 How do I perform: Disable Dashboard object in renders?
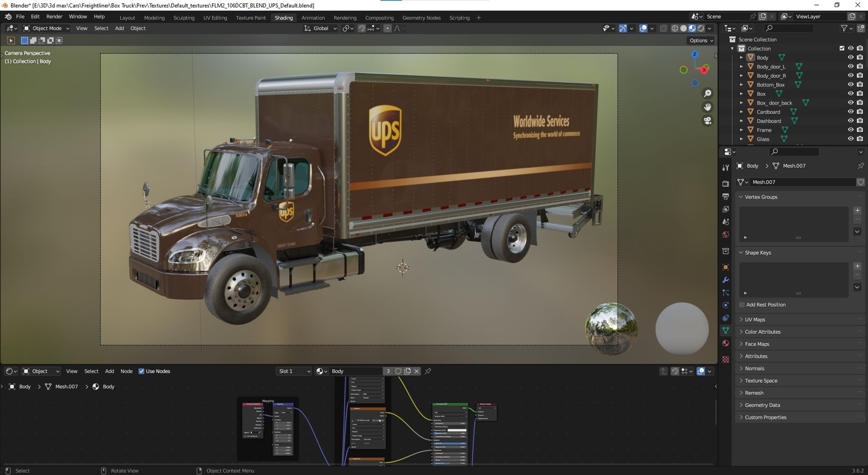pyautogui.click(x=860, y=121)
